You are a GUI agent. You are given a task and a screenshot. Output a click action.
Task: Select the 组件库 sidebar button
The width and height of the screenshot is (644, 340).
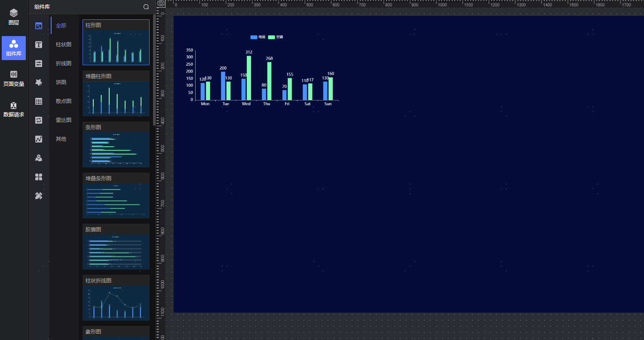click(14, 48)
